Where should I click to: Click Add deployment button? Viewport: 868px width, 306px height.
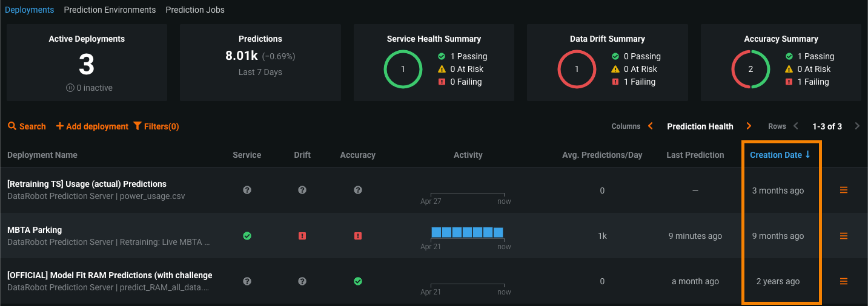[92, 126]
